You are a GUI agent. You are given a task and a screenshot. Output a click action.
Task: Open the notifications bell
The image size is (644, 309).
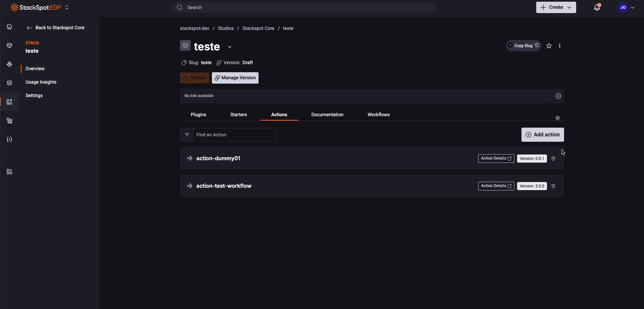[597, 7]
